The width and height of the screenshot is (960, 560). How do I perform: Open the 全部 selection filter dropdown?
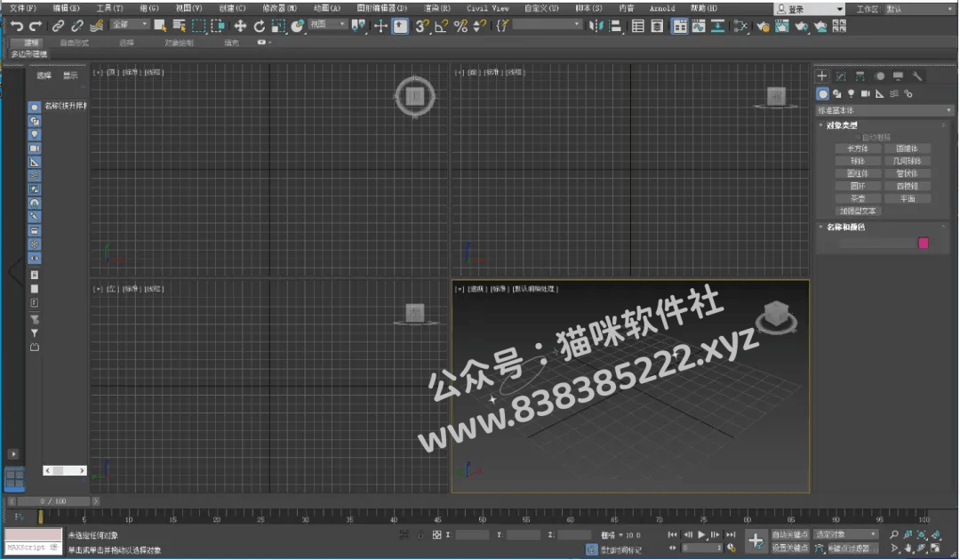130,25
